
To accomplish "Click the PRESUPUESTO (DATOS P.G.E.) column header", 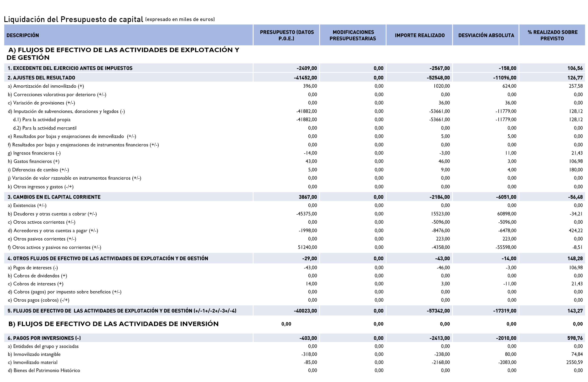I will click(286, 35).
